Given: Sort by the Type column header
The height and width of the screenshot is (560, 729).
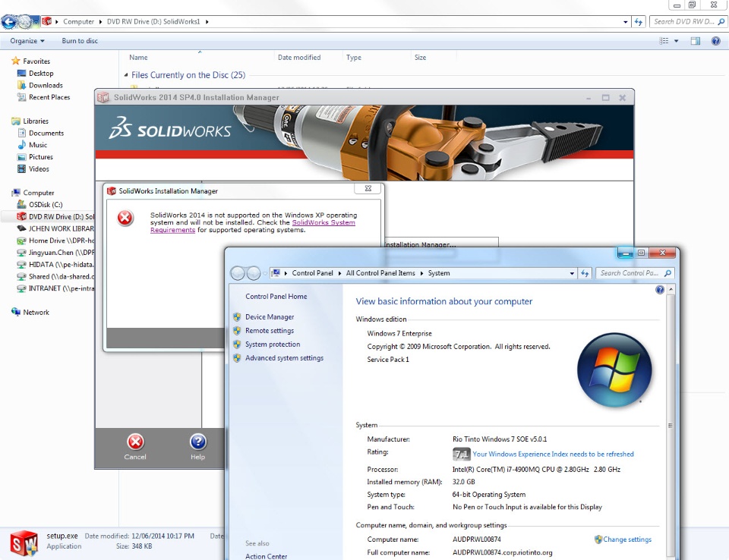Looking at the screenshot, I should [354, 58].
